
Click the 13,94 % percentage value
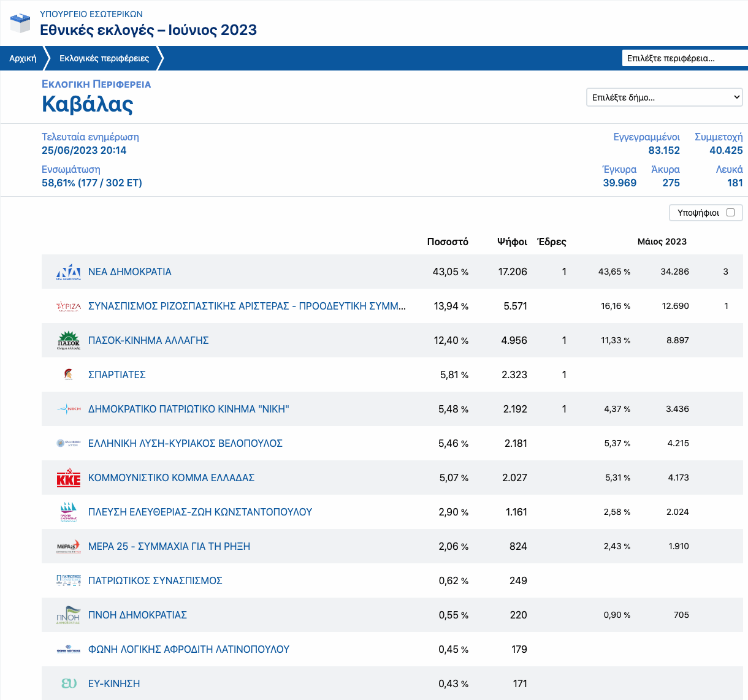pyautogui.click(x=451, y=306)
